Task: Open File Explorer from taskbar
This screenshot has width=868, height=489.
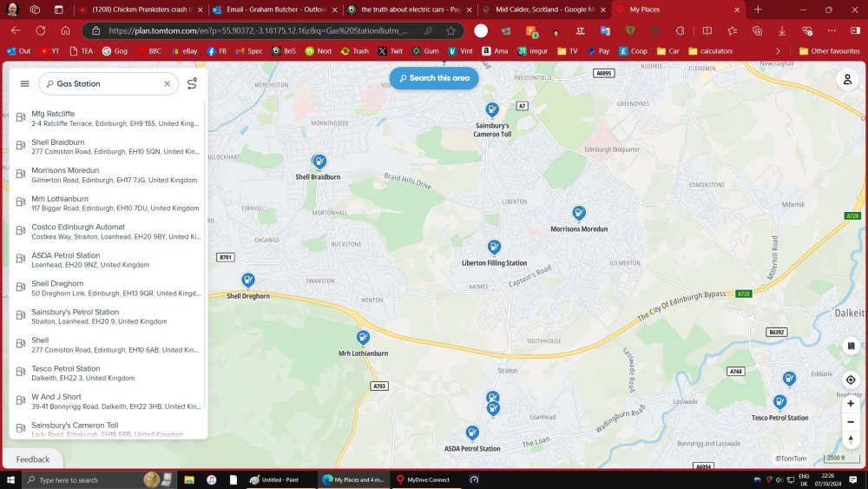Action: click(x=189, y=479)
